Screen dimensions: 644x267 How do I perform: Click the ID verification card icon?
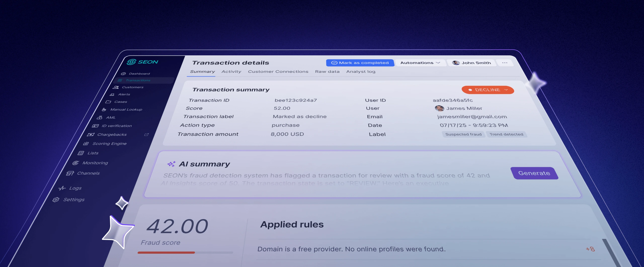point(95,126)
